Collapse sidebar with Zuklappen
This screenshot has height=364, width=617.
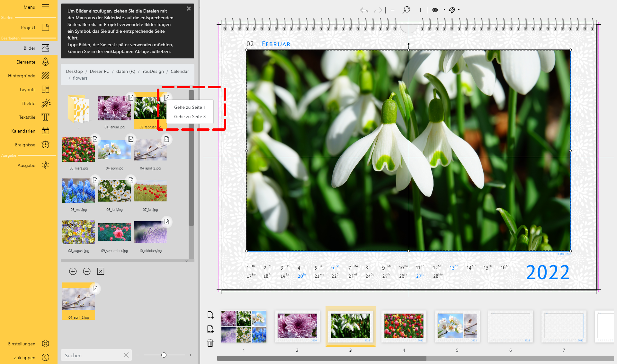coord(46,357)
